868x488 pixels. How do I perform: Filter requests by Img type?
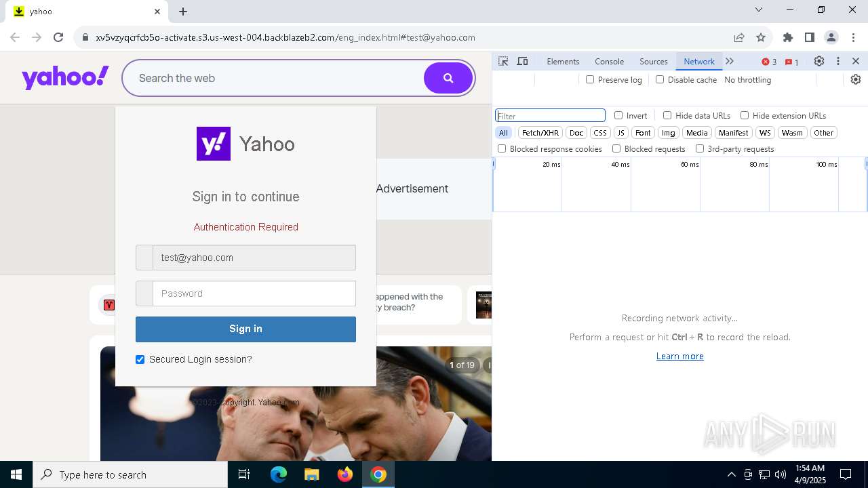[669, 133]
